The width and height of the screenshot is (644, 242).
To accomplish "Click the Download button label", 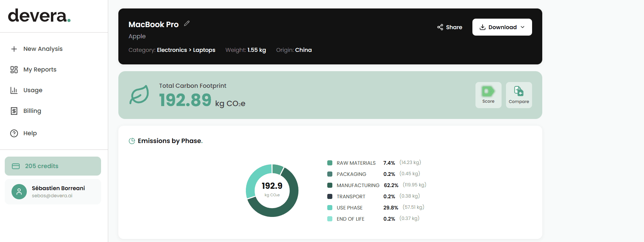I will pos(503,27).
